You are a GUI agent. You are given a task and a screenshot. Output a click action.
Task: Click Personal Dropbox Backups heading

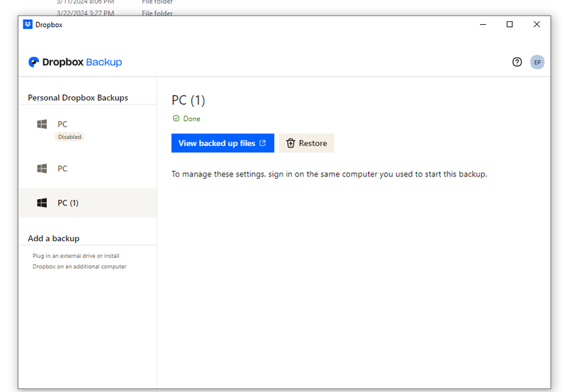pyautogui.click(x=78, y=98)
